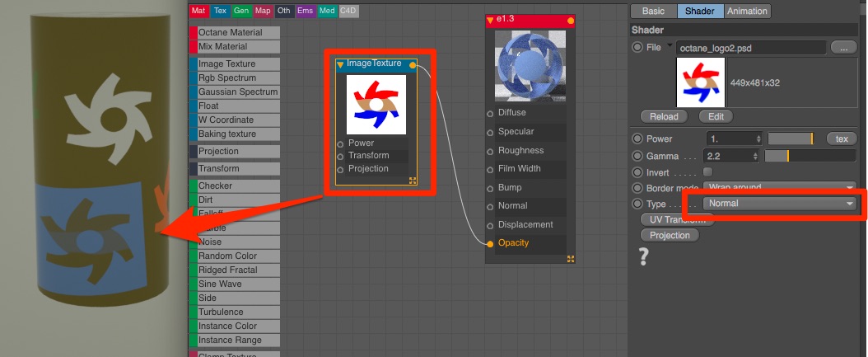Switch to the Shader tab

[x=700, y=11]
